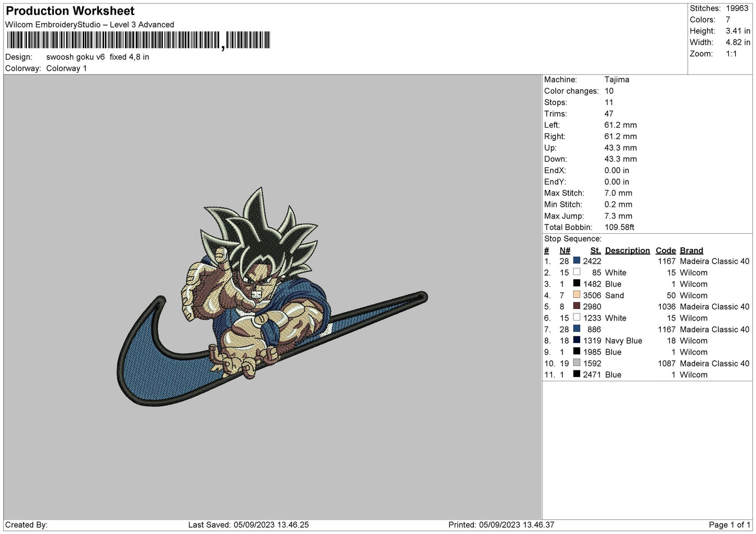Select the 'Colorway 1' value
756x534 pixels.
coord(66,69)
